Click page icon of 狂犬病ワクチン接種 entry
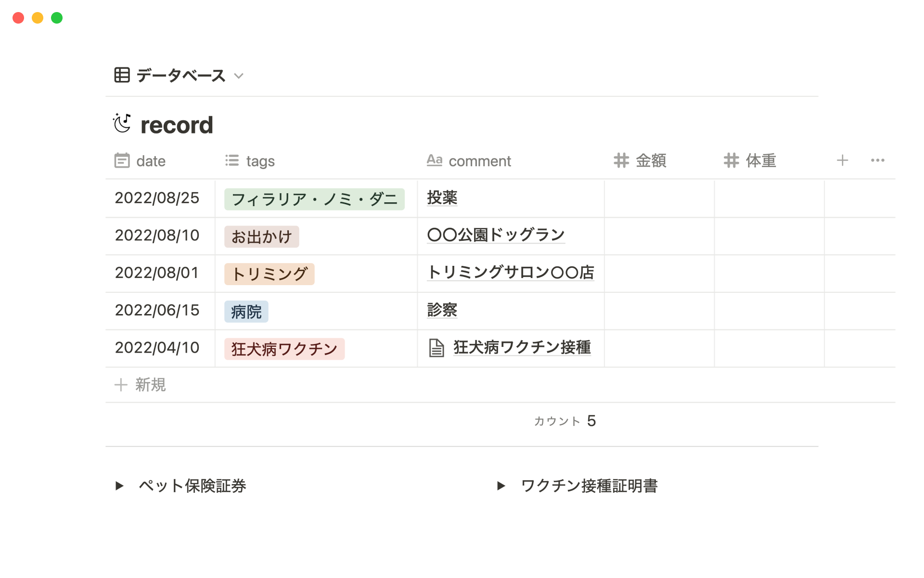Screen dimensions: 924x578 pos(436,348)
